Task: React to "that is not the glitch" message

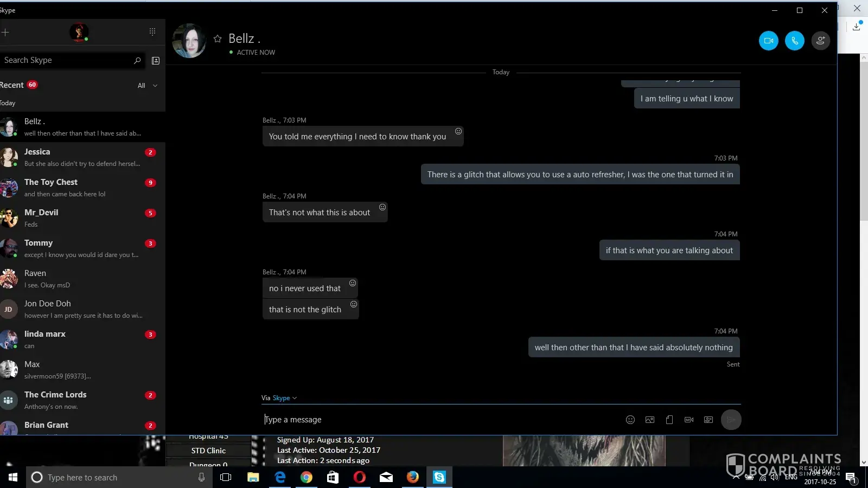Action: (354, 304)
